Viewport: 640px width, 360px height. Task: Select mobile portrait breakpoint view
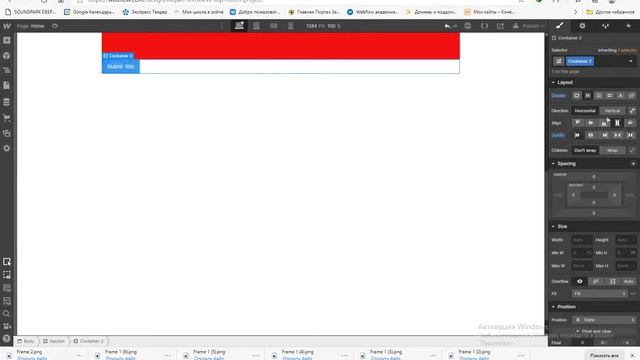291,26
